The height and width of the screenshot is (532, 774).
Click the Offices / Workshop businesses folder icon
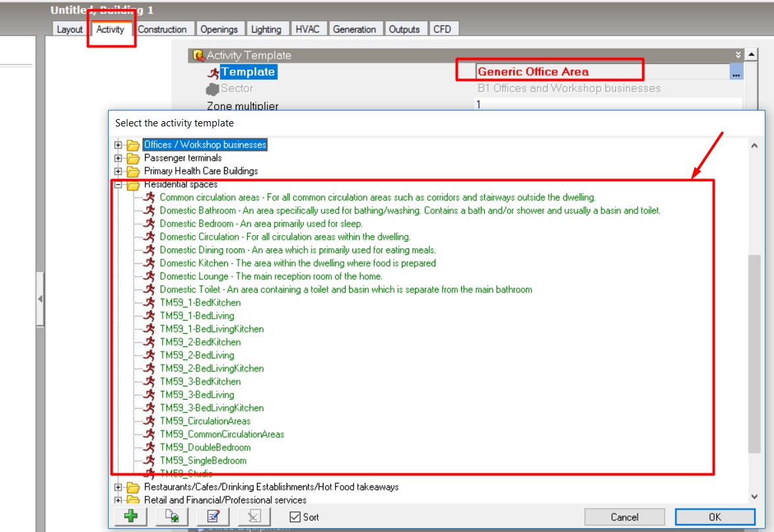click(133, 145)
